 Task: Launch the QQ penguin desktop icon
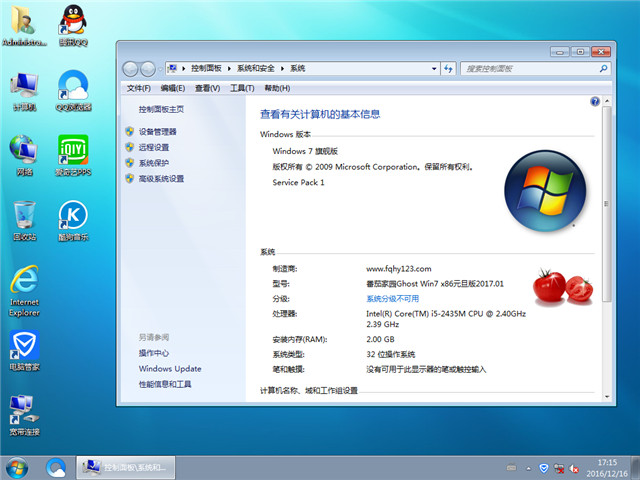(x=73, y=25)
